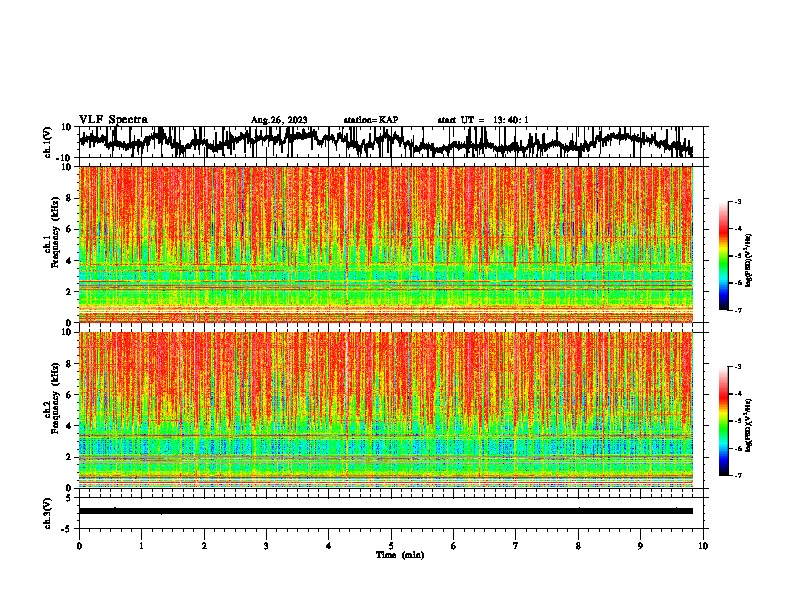This screenshot has height=612, width=792.
Task: Click the ch.3 black waveform band
Action: coord(386,511)
